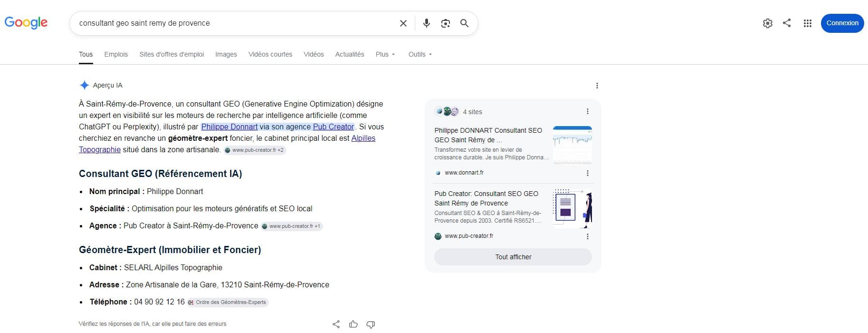Click the site favicons next to 4 sites
This screenshot has height=333, width=868.
coord(447,112)
